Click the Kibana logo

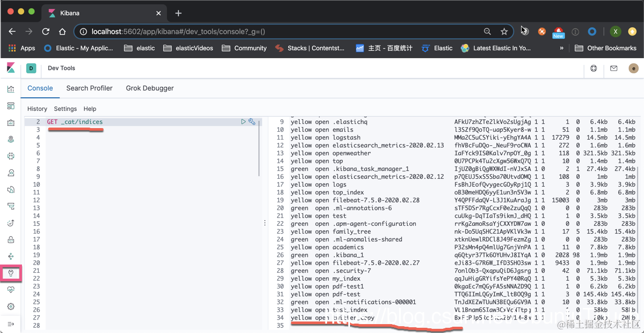coord(10,68)
